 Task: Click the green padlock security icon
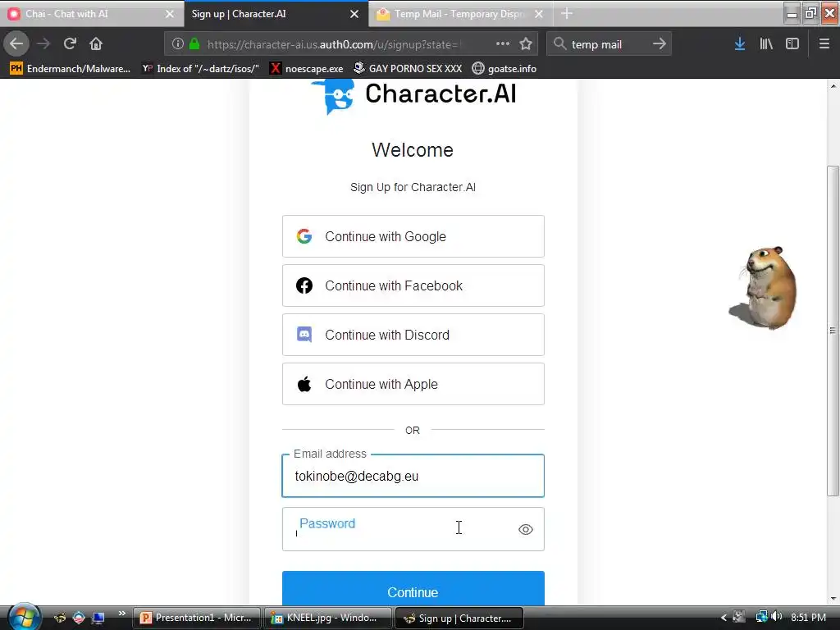194,44
